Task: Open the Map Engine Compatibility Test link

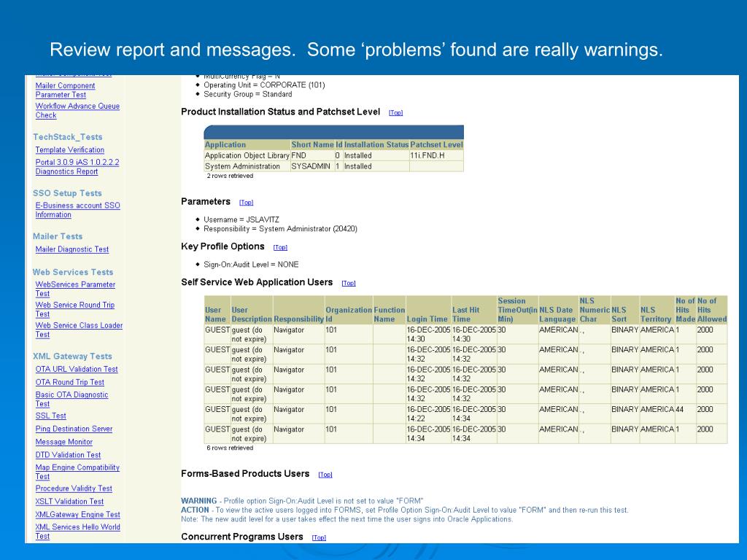Action: (x=77, y=472)
